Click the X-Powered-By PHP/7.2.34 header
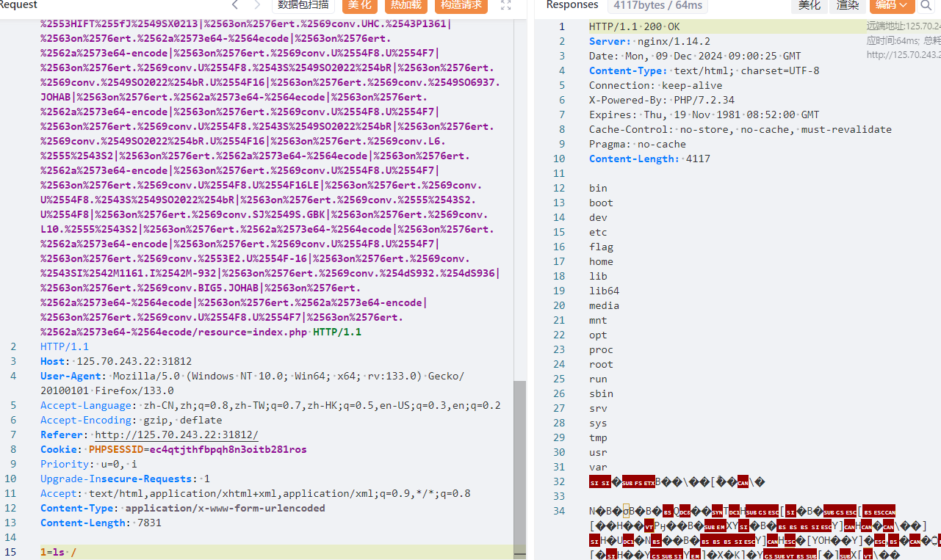Viewport: 941px width, 560px height. 662,100
